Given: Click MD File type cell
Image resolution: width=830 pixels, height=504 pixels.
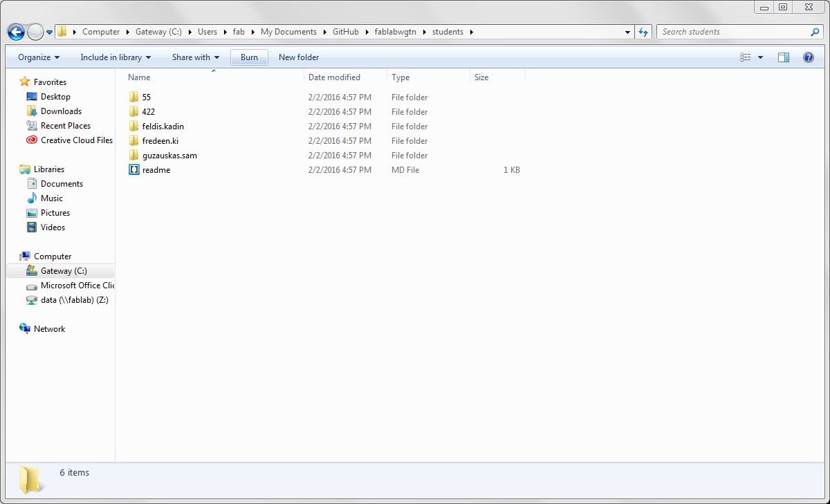Looking at the screenshot, I should [x=405, y=170].
